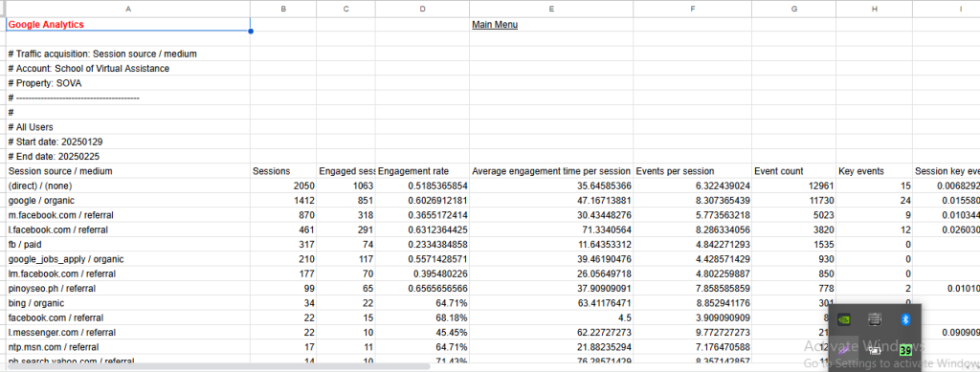Click the battery icon in tray popup
The width and height of the screenshot is (980, 372).
pyautogui.click(x=875, y=350)
